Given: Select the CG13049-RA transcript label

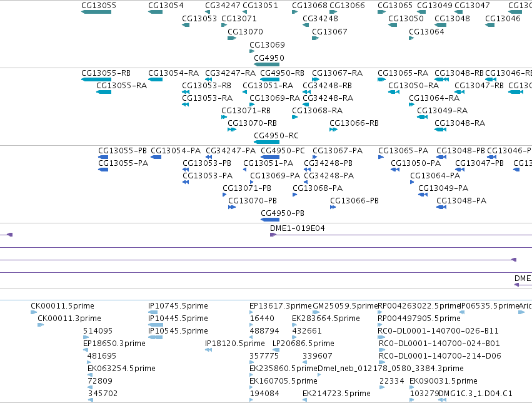Looking at the screenshot, I should [443, 111].
